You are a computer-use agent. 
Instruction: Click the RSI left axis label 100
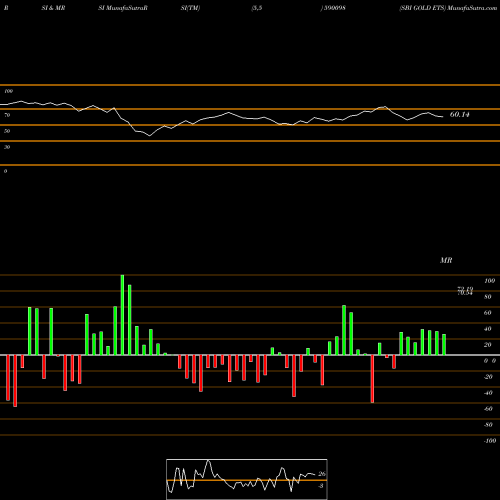pyautogui.click(x=8, y=91)
